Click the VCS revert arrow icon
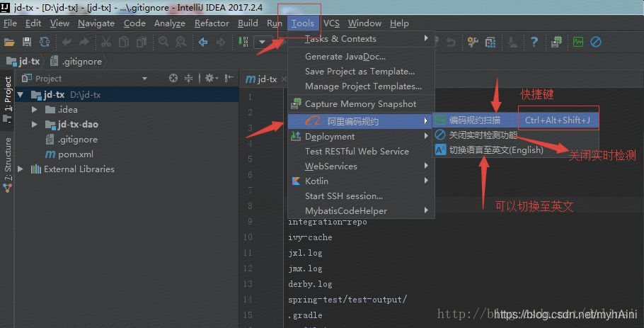The width and height of the screenshot is (644, 328). coord(451,42)
